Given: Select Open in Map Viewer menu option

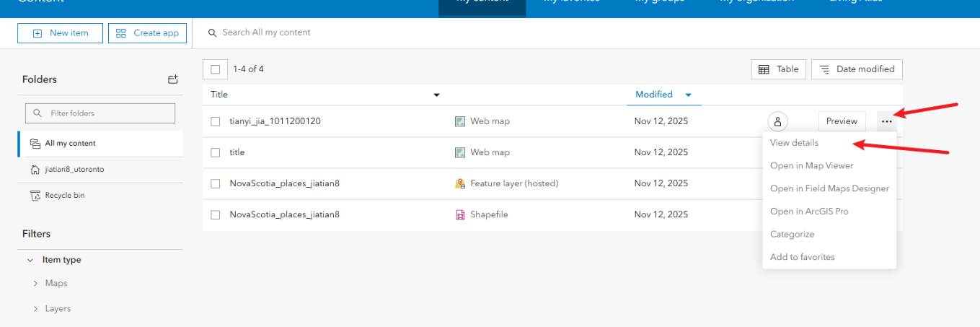Looking at the screenshot, I should (811, 165).
